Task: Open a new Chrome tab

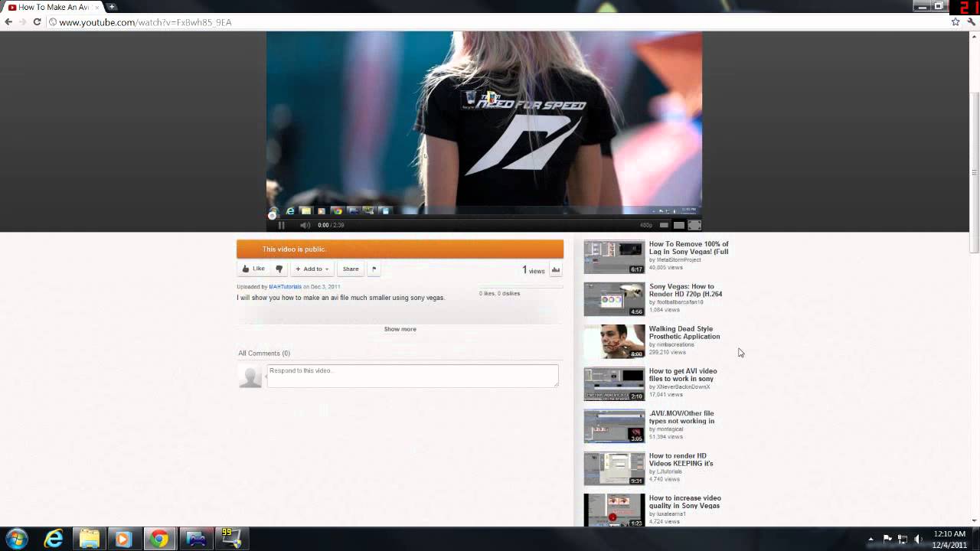Action: (112, 7)
